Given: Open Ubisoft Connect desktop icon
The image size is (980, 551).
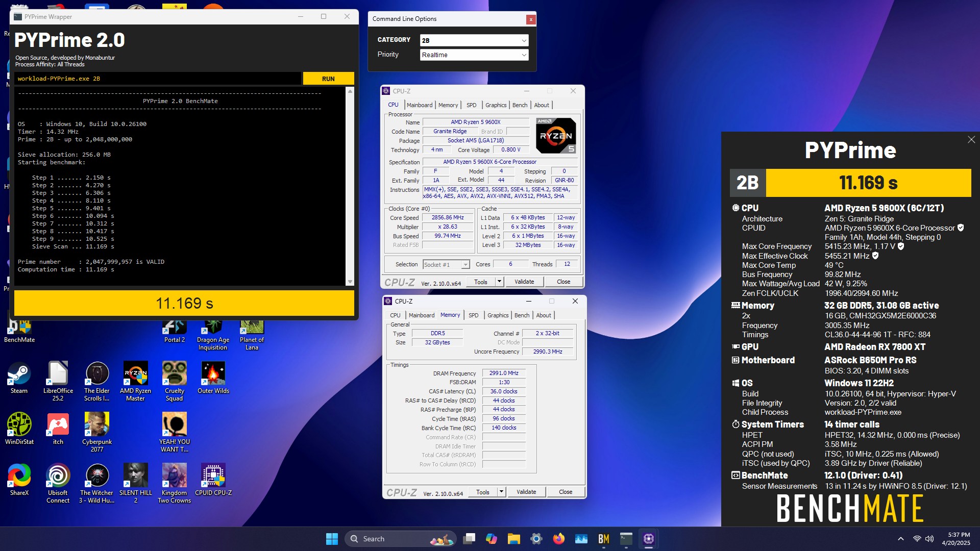Looking at the screenshot, I should point(58,483).
